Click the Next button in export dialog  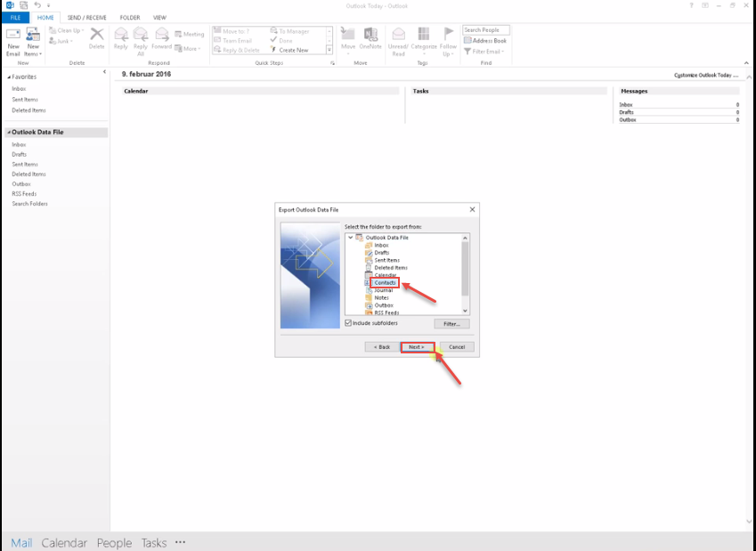417,346
